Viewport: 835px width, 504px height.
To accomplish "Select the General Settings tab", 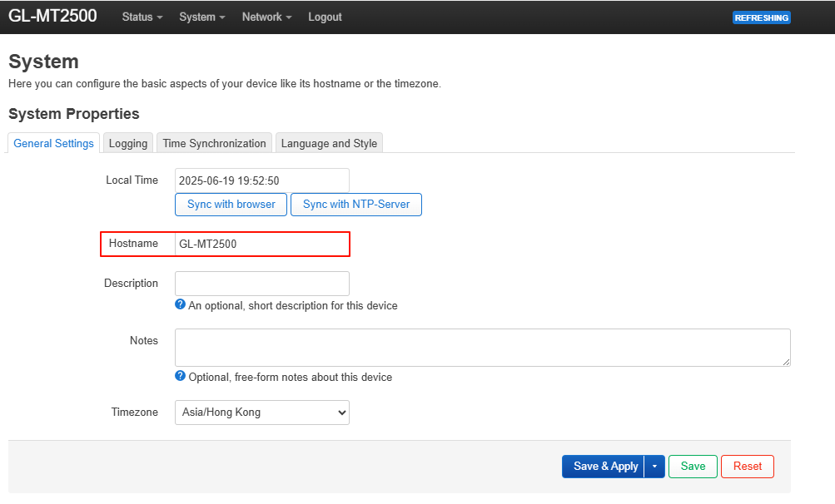I will [53, 143].
